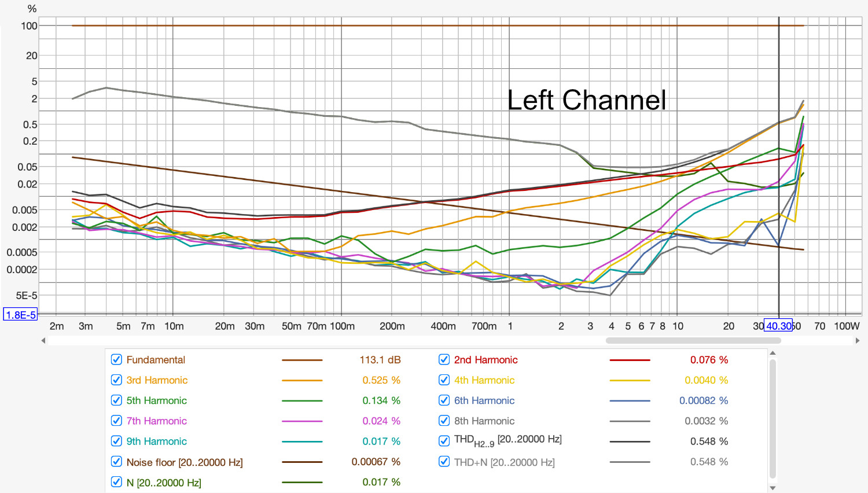
Task: Hide the THD H2..9 measurement trace
Action: [x=444, y=441]
